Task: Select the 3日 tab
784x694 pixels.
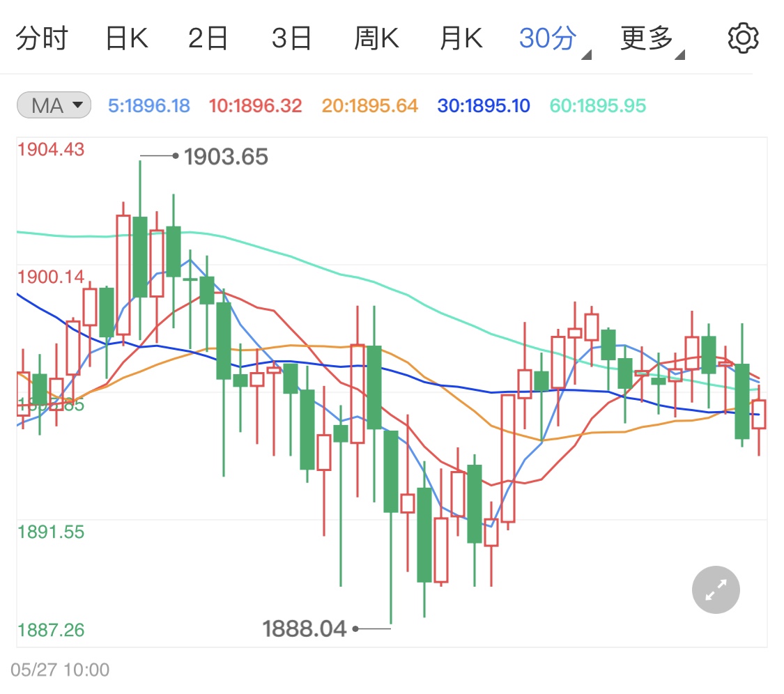Action: tap(291, 38)
